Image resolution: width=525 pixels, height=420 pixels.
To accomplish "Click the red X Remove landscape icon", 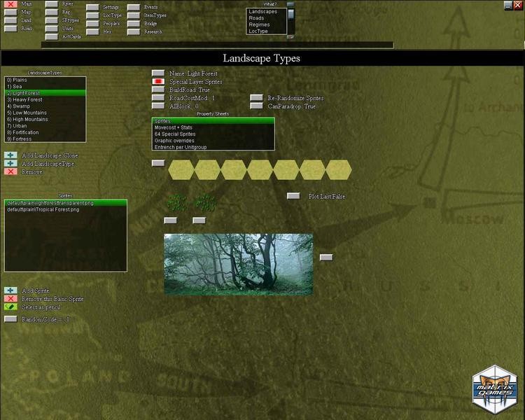I will pos(10,171).
